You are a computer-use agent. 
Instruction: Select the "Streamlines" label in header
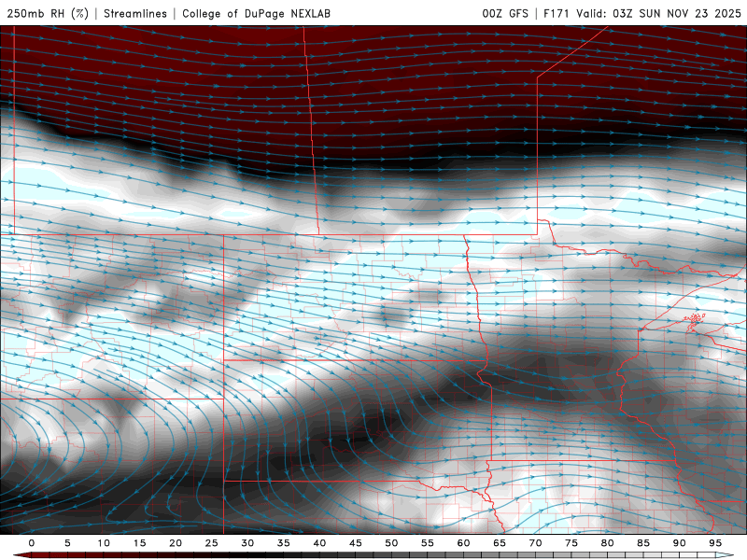(x=135, y=14)
